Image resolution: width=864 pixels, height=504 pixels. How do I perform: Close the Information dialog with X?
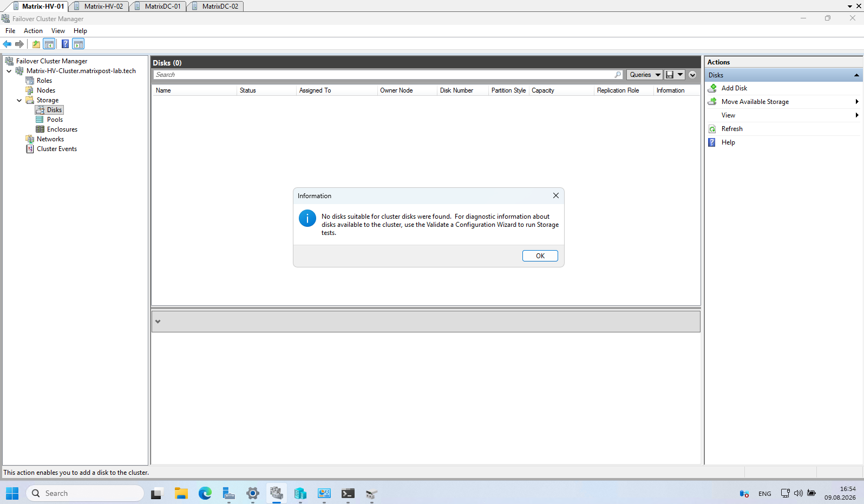tap(555, 195)
